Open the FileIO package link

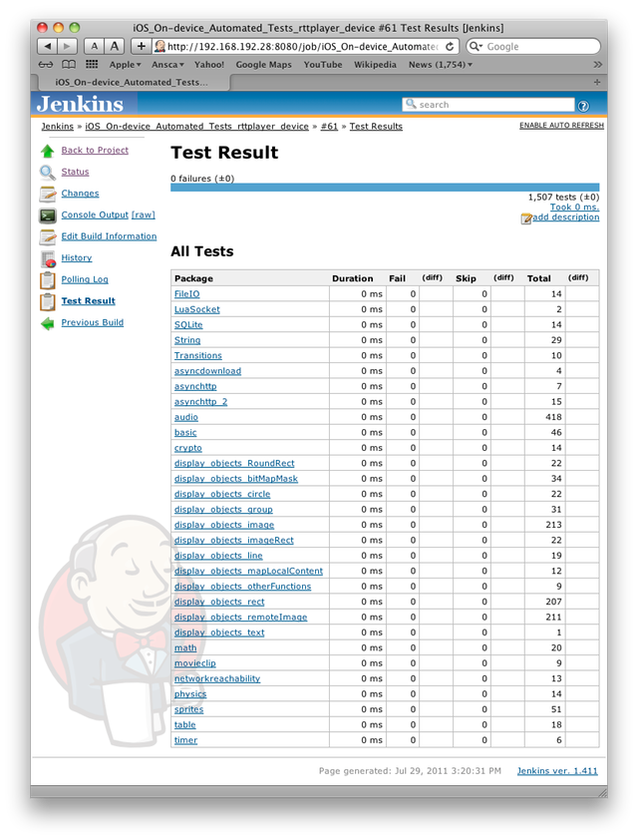click(186, 294)
